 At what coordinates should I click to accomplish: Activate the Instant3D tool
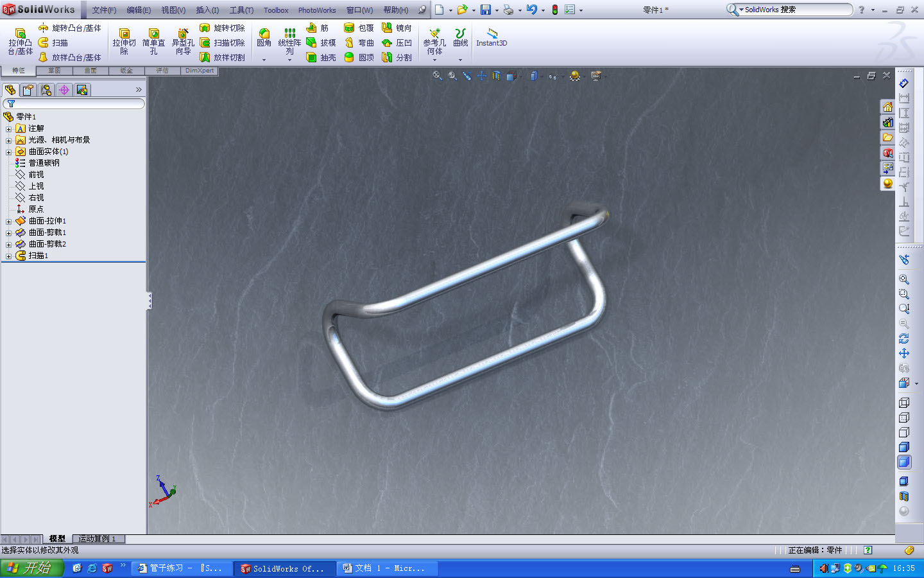point(492,37)
